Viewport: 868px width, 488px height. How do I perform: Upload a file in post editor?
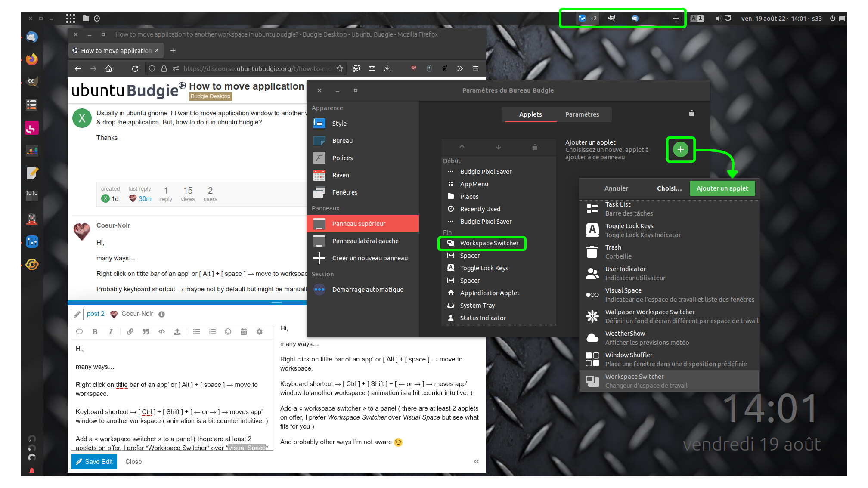click(177, 331)
